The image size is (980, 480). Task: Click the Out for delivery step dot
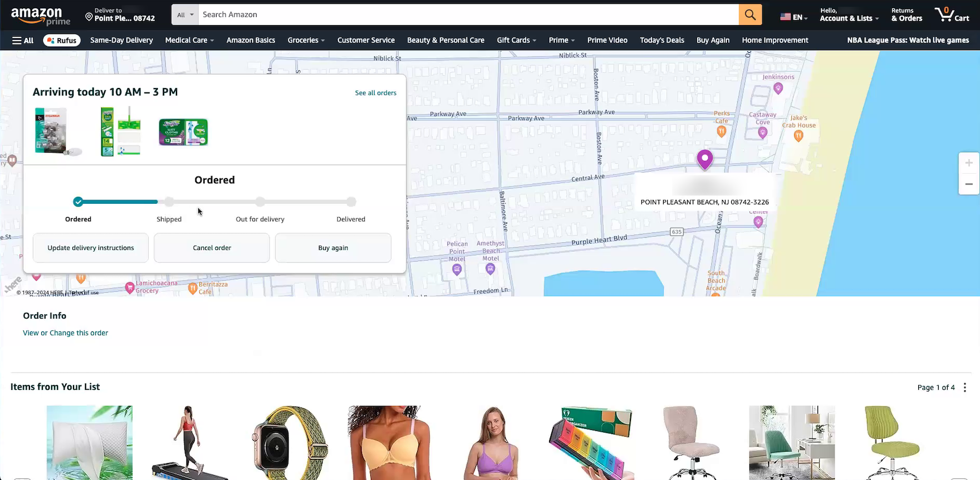pyautogui.click(x=260, y=202)
